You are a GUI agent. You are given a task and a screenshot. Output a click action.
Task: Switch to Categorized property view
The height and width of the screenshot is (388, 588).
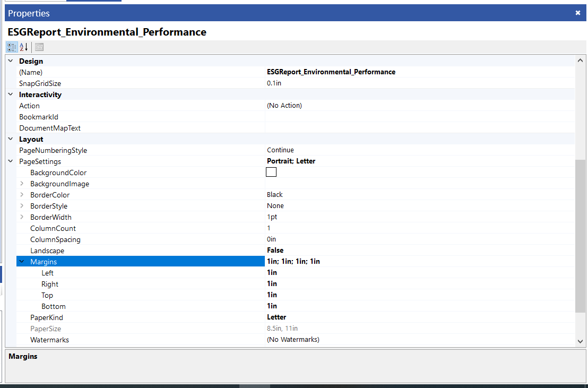point(12,47)
